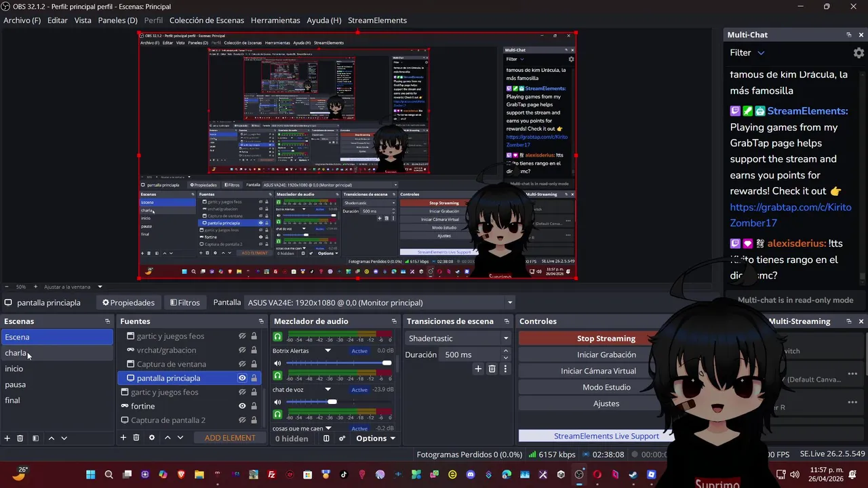868x488 pixels.
Task: Open Windows Start menu
Action: [x=91, y=474]
